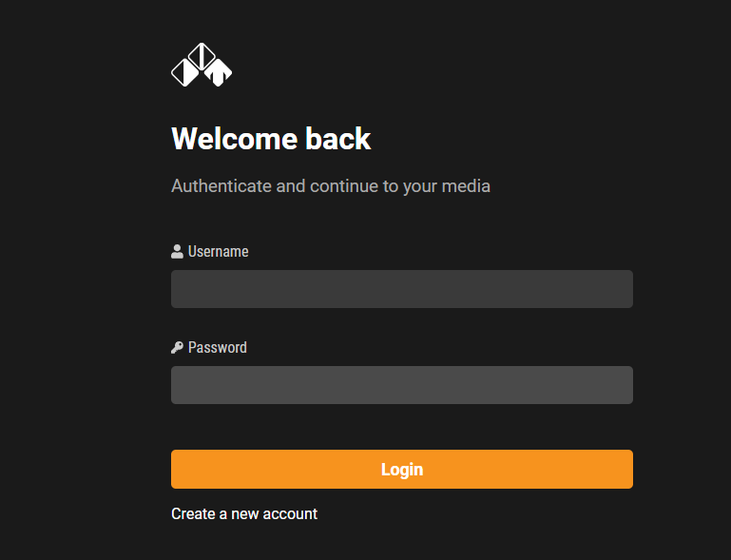This screenshot has width=731, height=560.
Task: Focus the Password input field
Action: pyautogui.click(x=402, y=385)
